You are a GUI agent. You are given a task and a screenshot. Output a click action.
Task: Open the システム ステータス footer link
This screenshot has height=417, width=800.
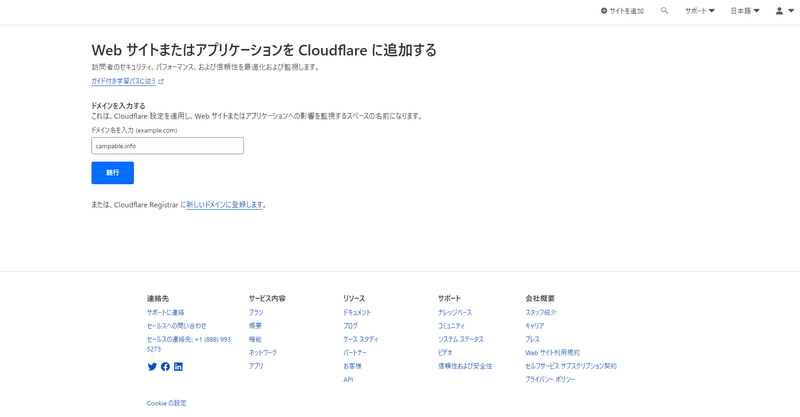461,339
